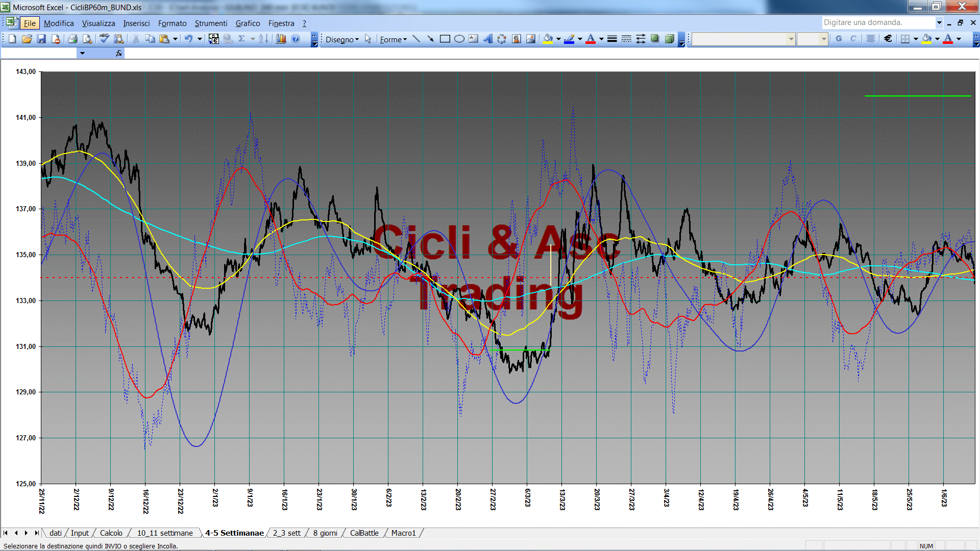Click Fill Color bucket in drawing toolbar
Viewport: 980px width, 551px height.
[x=548, y=39]
